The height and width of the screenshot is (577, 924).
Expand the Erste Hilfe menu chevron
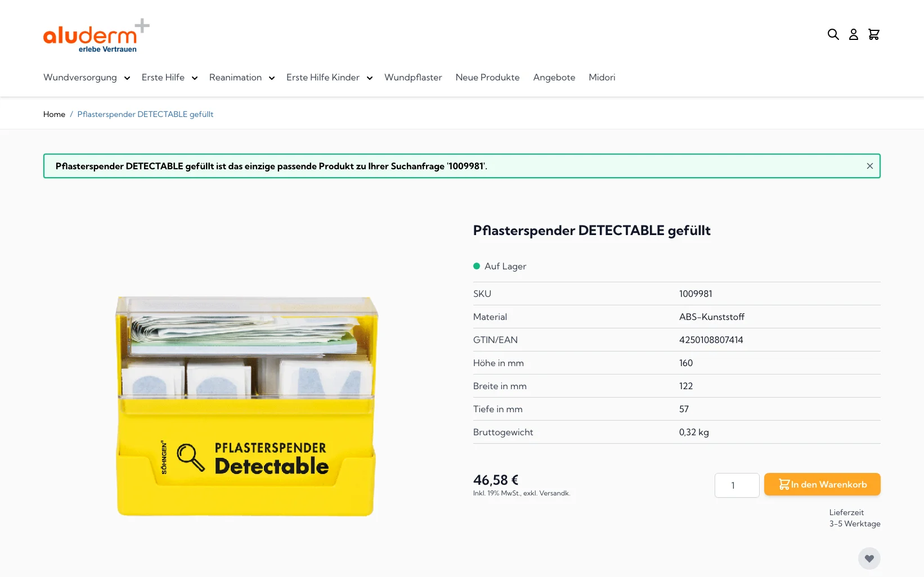point(195,78)
